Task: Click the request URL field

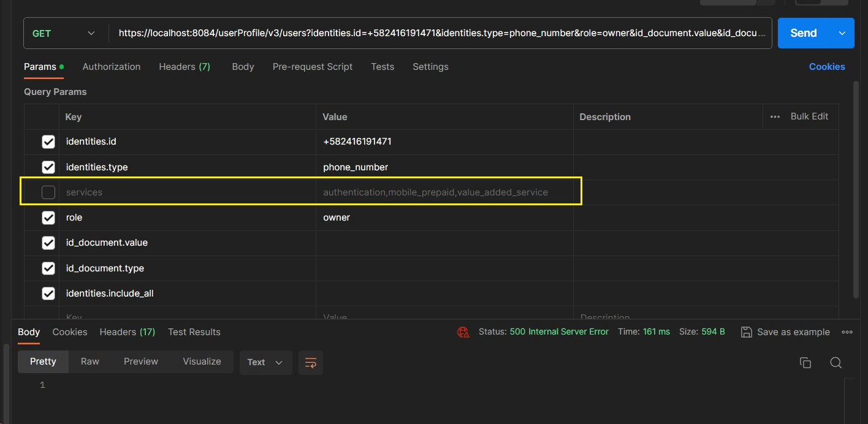Action: (x=441, y=33)
